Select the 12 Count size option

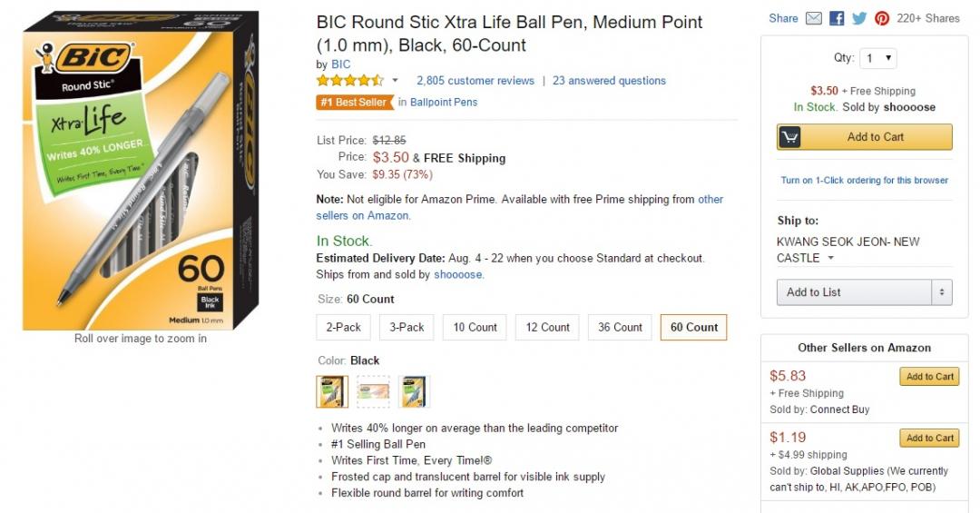pos(548,328)
